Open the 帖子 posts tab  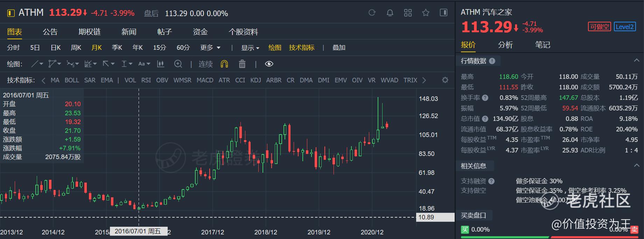(x=164, y=32)
